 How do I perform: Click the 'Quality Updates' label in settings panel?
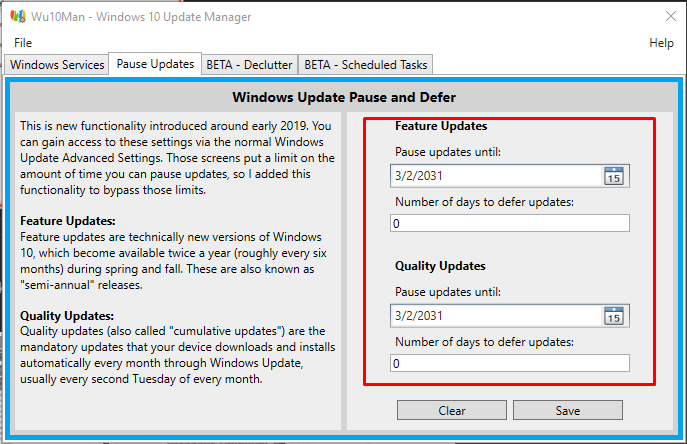(440, 266)
